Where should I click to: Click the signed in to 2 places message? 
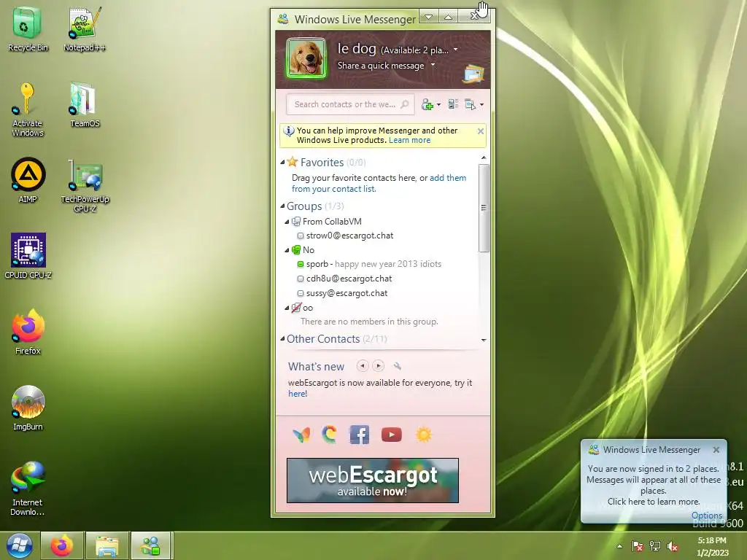[x=653, y=485]
